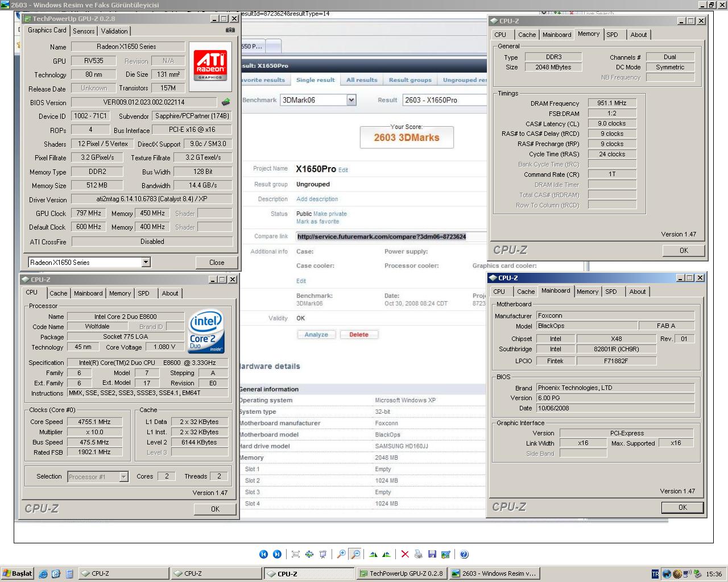Viewport: 728px width, 582px height.
Task: Switch to the Validation tab in GPU-Z
Action: click(x=114, y=31)
